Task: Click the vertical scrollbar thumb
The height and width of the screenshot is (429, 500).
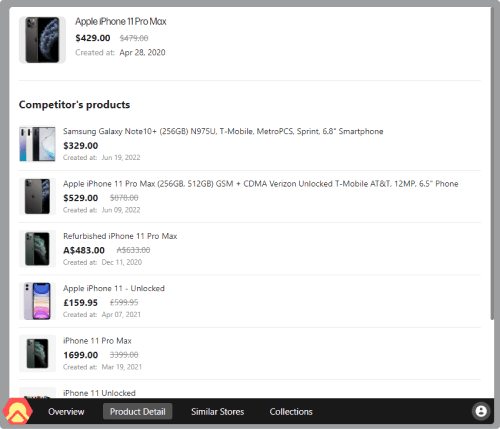Action: pos(492,163)
